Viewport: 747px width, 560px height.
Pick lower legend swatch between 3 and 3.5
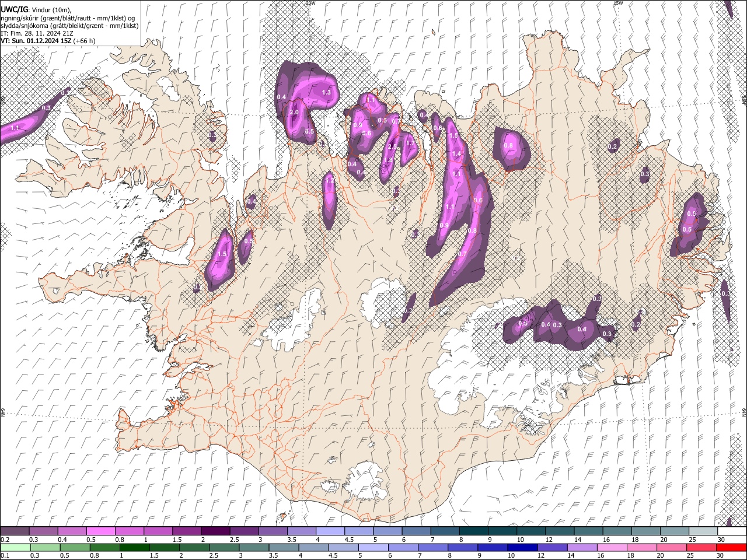[x=254, y=548]
